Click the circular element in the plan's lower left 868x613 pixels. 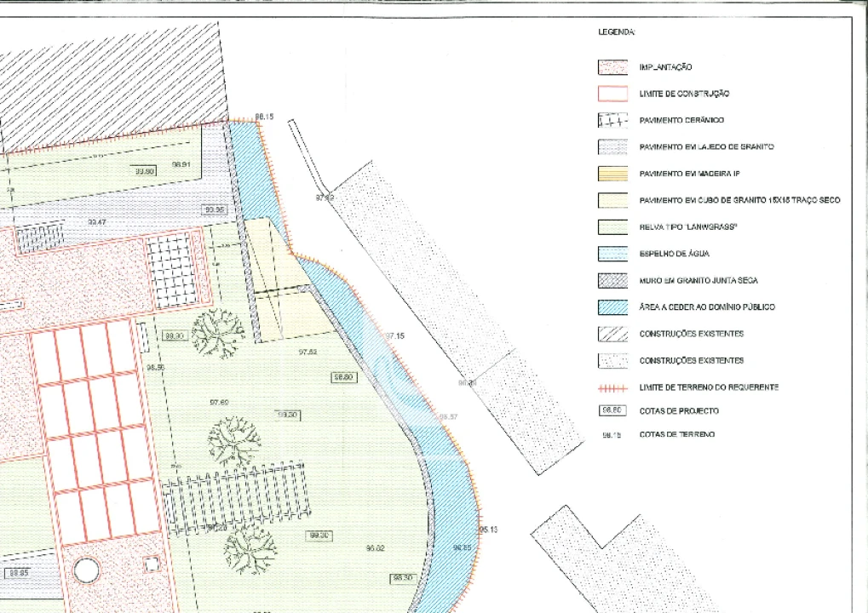(x=86, y=570)
